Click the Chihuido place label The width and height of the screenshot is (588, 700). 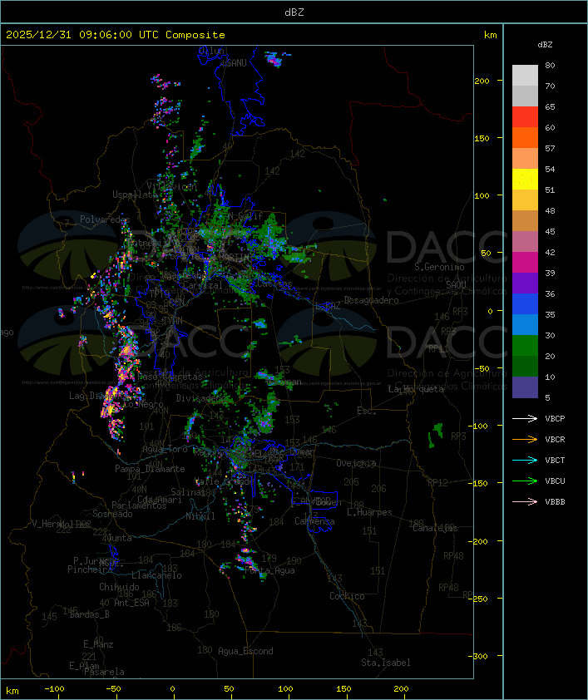click(x=119, y=587)
